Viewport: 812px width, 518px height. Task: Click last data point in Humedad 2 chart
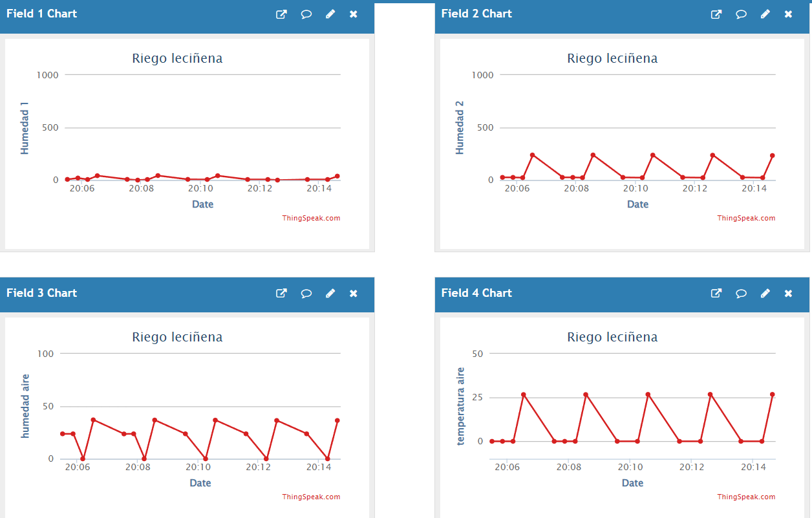coord(772,155)
